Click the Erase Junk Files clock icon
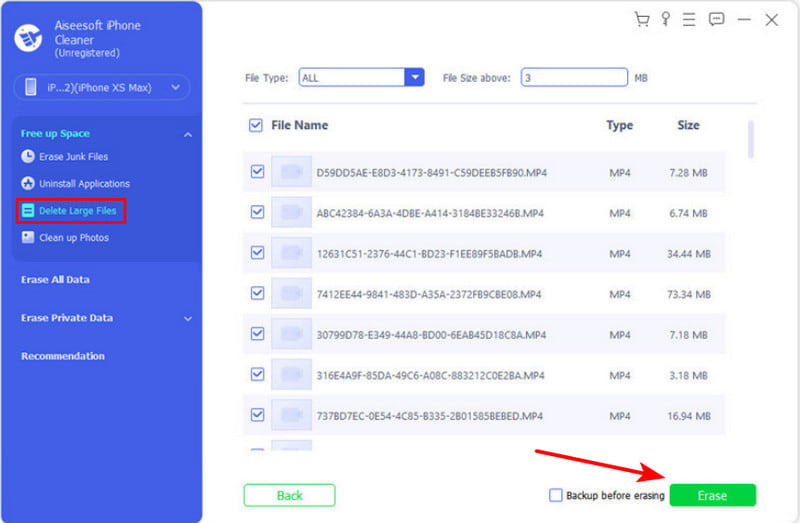800x523 pixels. pos(28,157)
